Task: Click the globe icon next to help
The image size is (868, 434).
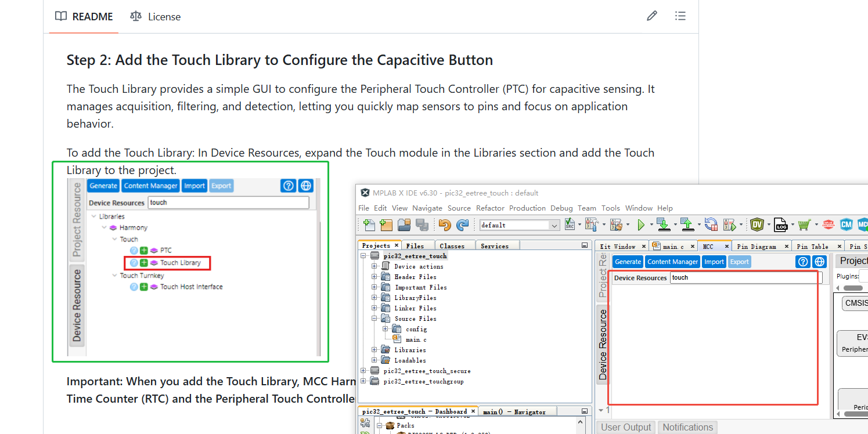Action: (x=819, y=262)
